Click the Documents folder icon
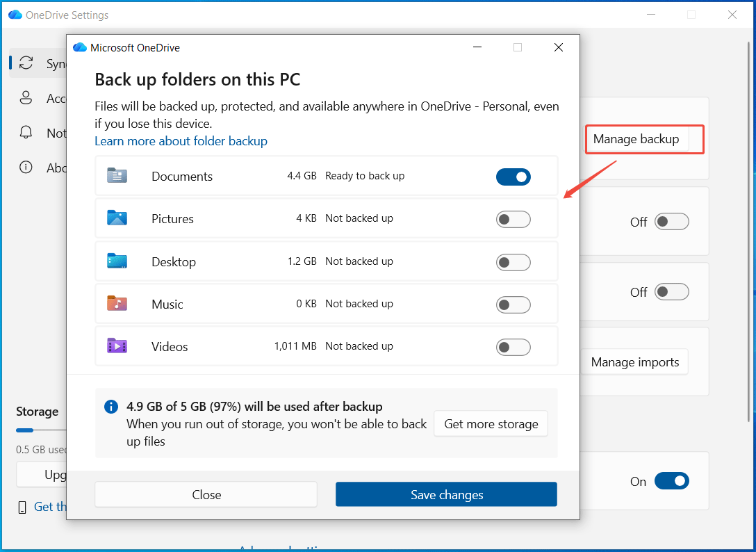The width and height of the screenshot is (756, 552). [x=118, y=176]
